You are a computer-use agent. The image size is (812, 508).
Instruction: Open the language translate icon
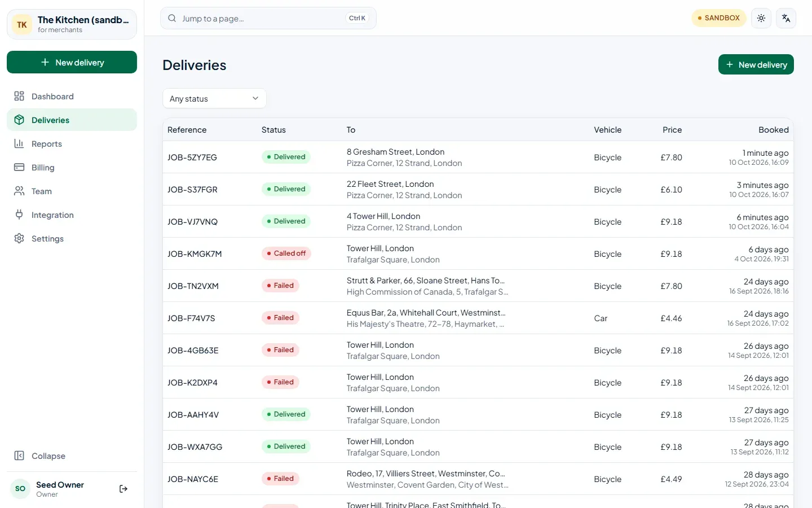click(x=786, y=18)
